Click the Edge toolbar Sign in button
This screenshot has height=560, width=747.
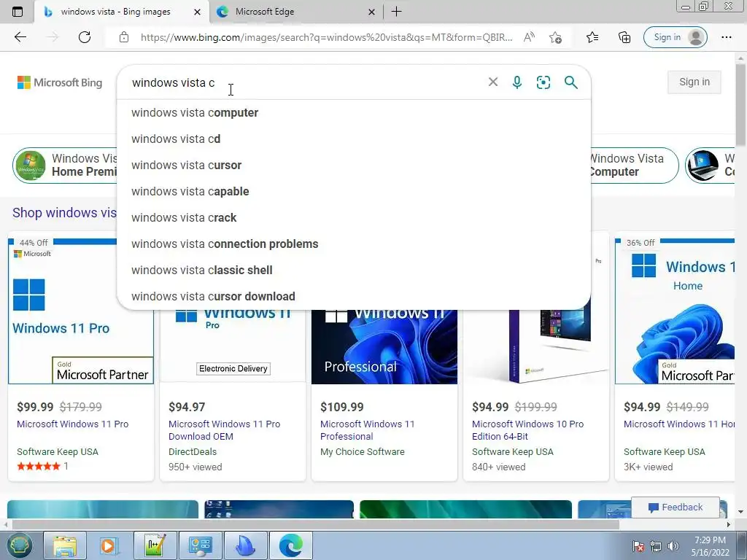point(675,37)
